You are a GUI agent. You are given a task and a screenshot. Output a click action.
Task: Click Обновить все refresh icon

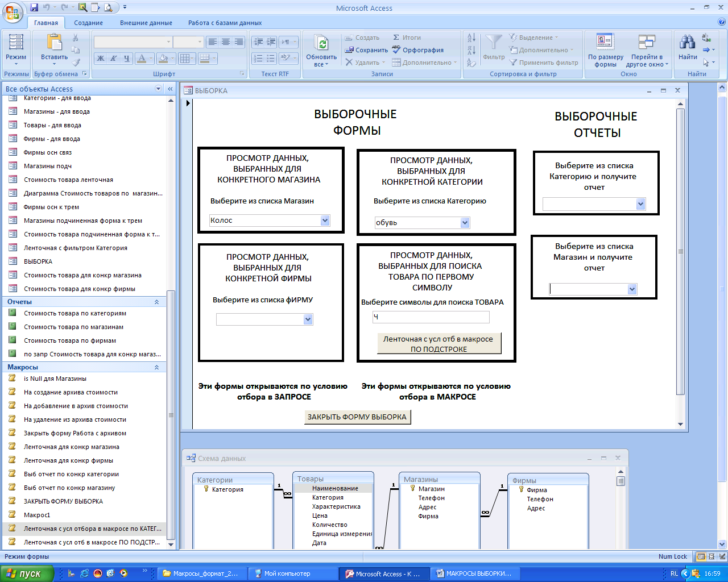coord(321,43)
